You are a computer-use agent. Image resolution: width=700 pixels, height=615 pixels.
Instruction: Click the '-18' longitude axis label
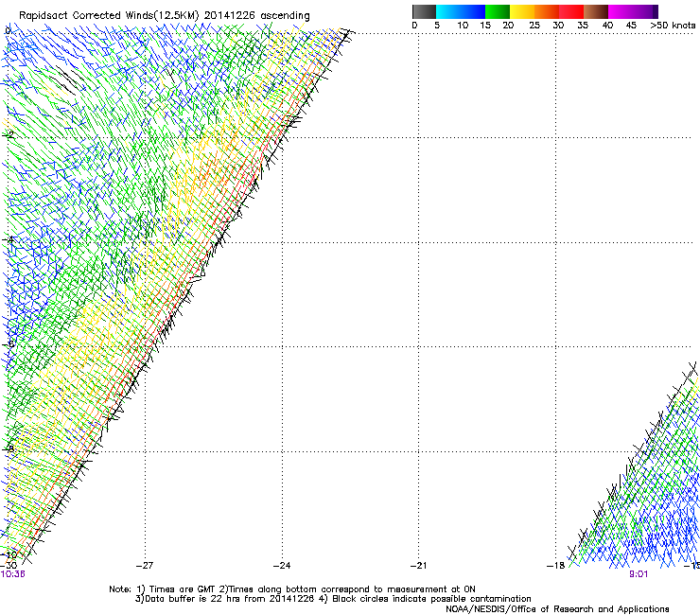pyautogui.click(x=556, y=566)
